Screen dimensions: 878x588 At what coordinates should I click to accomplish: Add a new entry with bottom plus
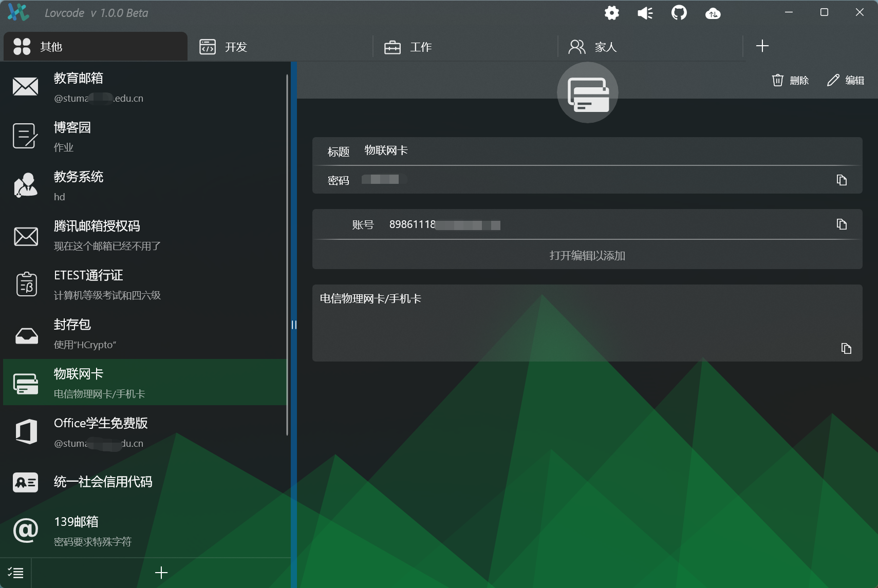click(161, 573)
